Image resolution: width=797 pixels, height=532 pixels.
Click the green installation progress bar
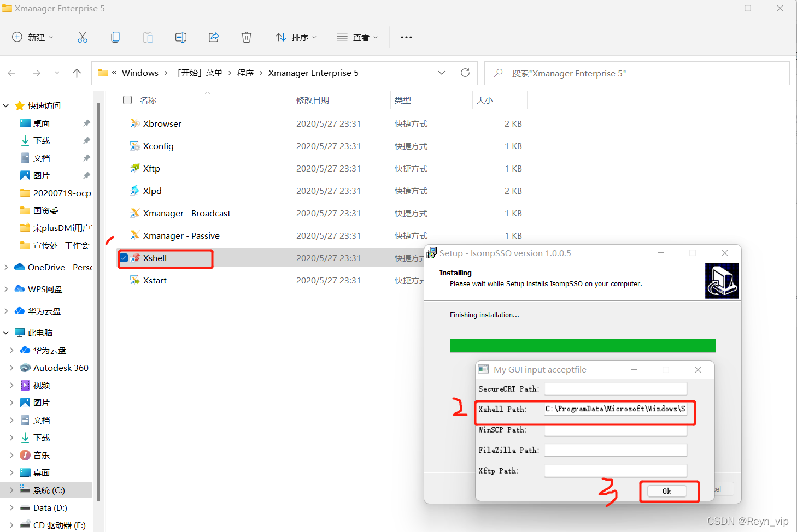pos(583,346)
